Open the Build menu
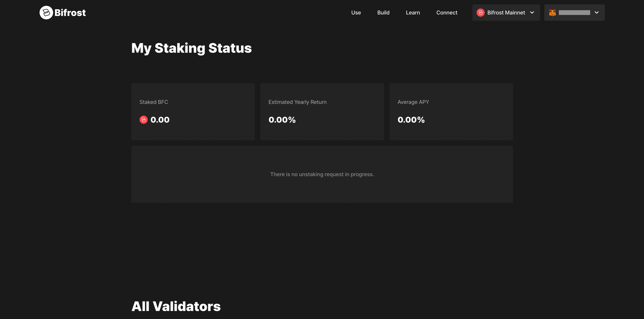The image size is (644, 319). (383, 13)
